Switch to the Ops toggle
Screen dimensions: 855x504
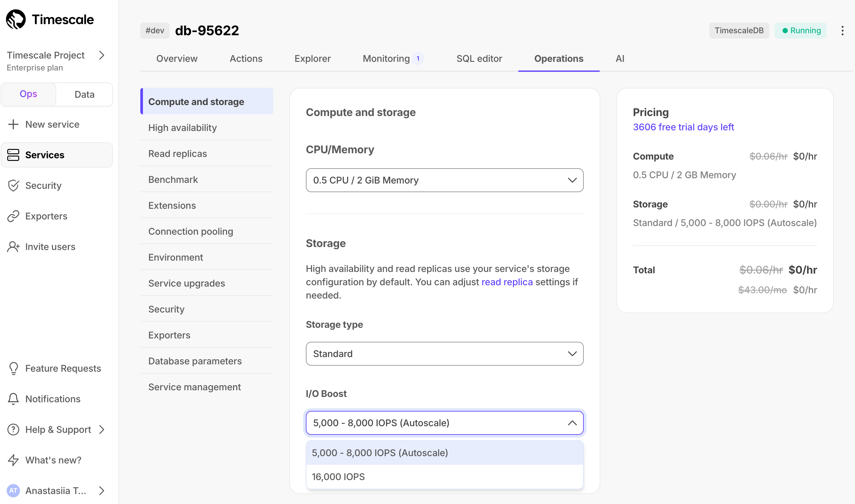click(28, 94)
